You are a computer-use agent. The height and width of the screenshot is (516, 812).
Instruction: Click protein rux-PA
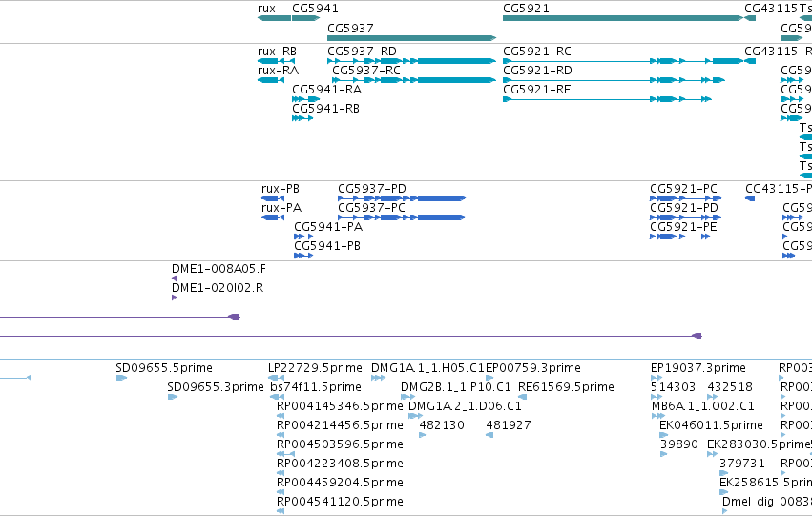(x=273, y=217)
